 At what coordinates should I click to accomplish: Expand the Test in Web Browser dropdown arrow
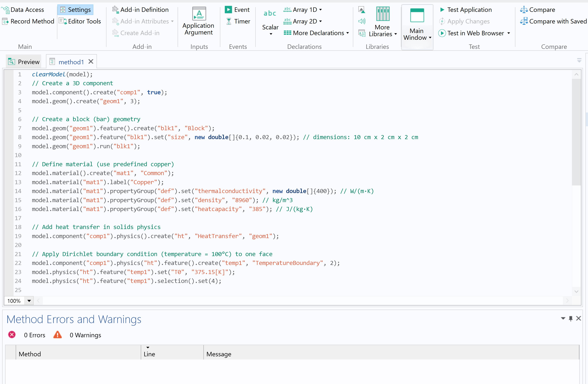coord(508,33)
